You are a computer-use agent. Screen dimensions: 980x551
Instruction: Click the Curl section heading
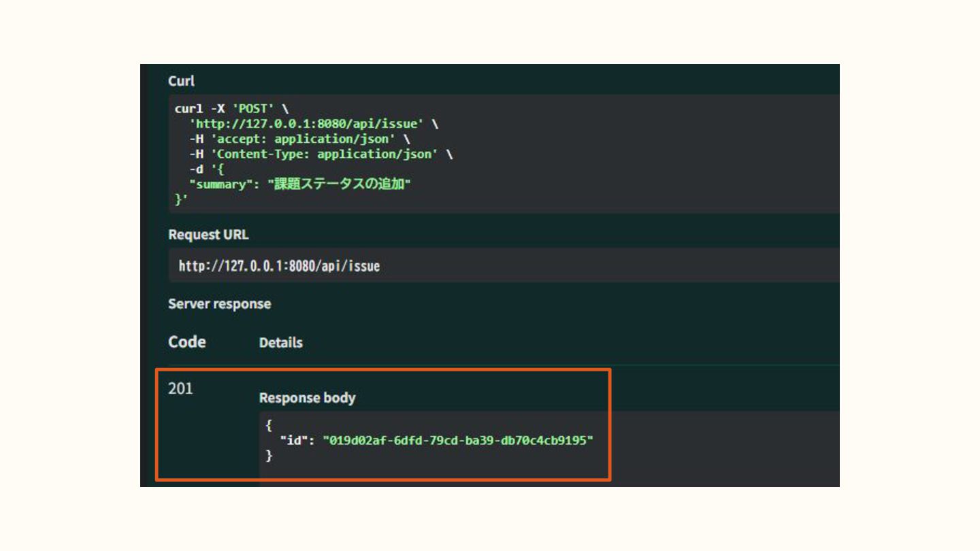[x=181, y=81]
